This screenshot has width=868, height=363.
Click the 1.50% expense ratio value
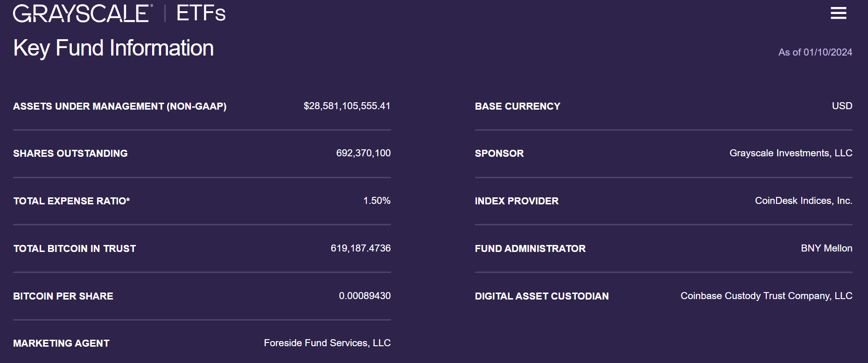pyautogui.click(x=377, y=201)
